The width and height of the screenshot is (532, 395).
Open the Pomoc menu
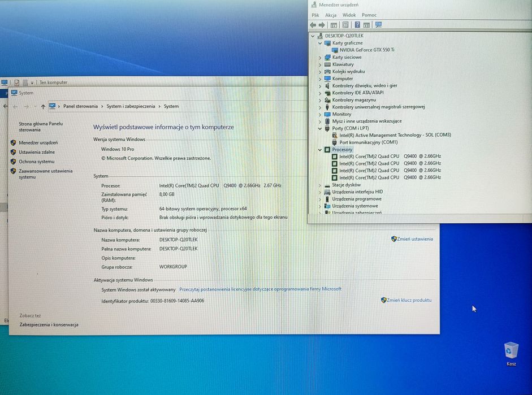[x=369, y=15]
